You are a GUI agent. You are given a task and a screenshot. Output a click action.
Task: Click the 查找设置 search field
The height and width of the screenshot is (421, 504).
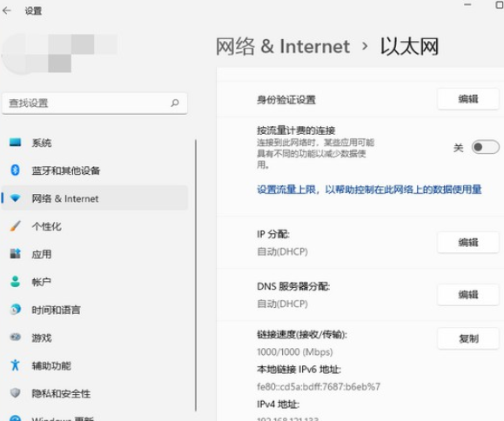(x=95, y=104)
